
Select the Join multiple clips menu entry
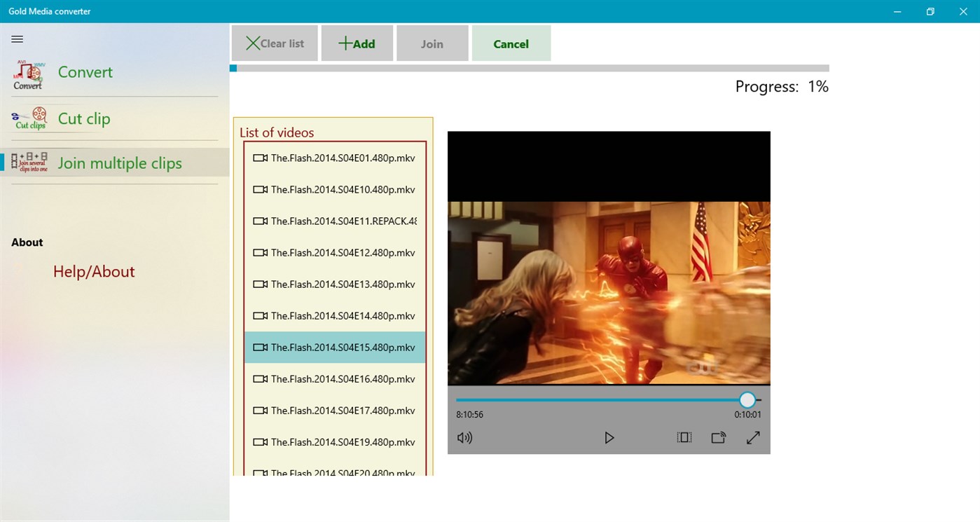(119, 163)
